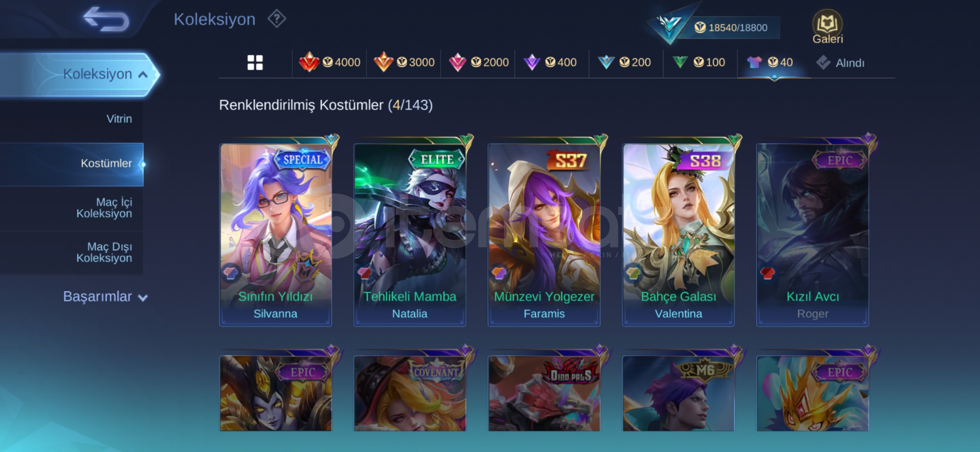Show all tiers with the grid icon
The height and width of the screenshot is (452, 980).
coord(255,63)
